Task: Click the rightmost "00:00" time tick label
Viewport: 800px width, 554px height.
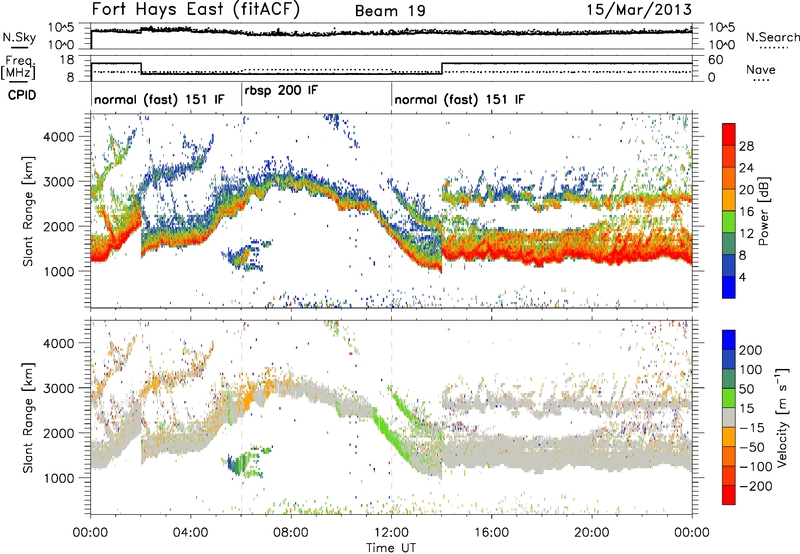Action: pyautogui.click(x=692, y=533)
